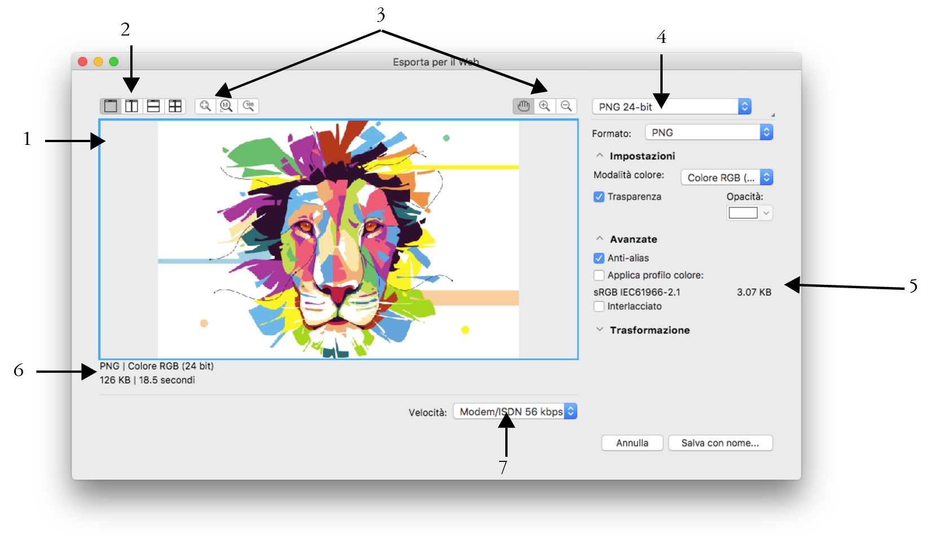The image size is (935, 560).
Task: Enable Applica profilo colore checkbox
Action: [599, 276]
